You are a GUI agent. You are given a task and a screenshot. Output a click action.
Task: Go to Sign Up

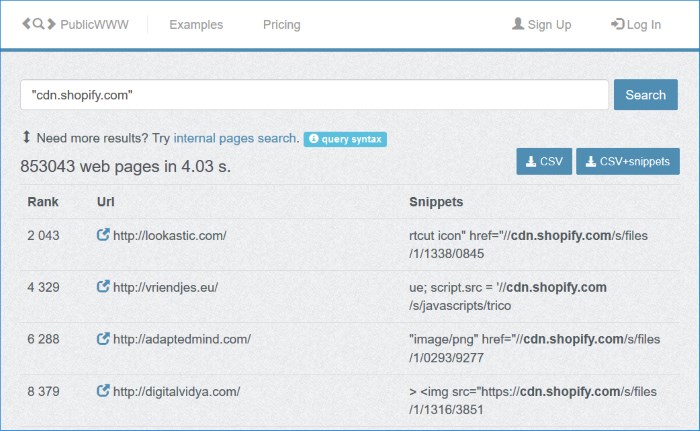coord(542,25)
